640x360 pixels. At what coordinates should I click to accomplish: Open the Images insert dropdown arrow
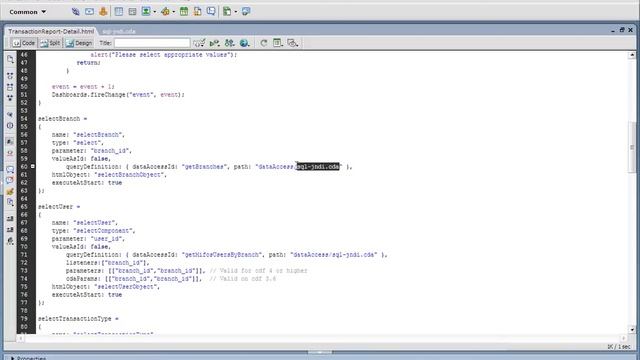pyautogui.click(x=155, y=12)
